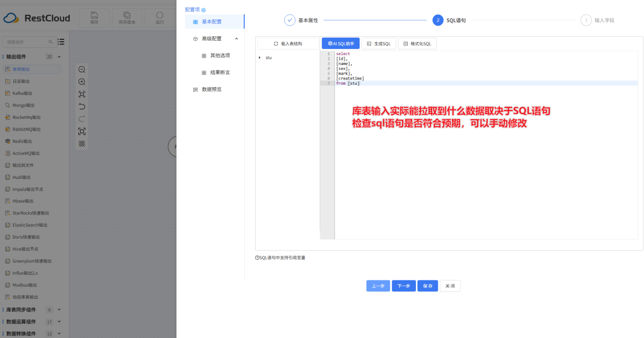This screenshot has height=338, width=644.
Task: Collapse the 高级配置 menu section
Action: (x=236, y=39)
